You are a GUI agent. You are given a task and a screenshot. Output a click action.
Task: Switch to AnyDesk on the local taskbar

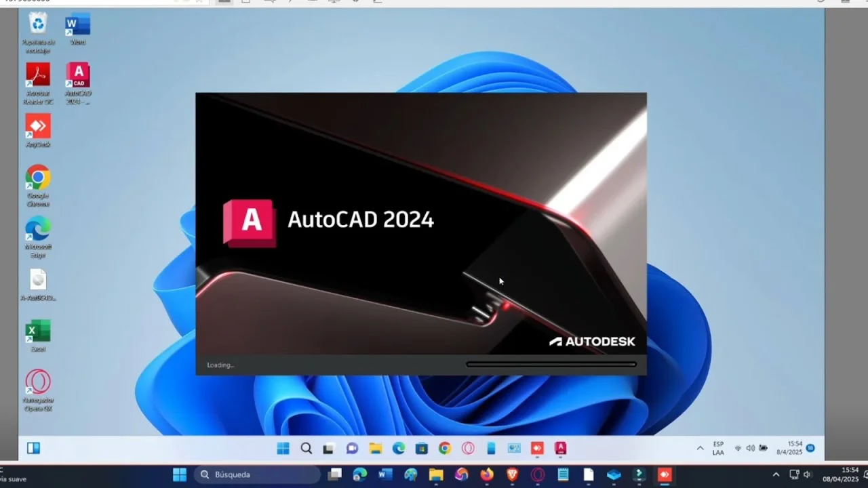(665, 474)
